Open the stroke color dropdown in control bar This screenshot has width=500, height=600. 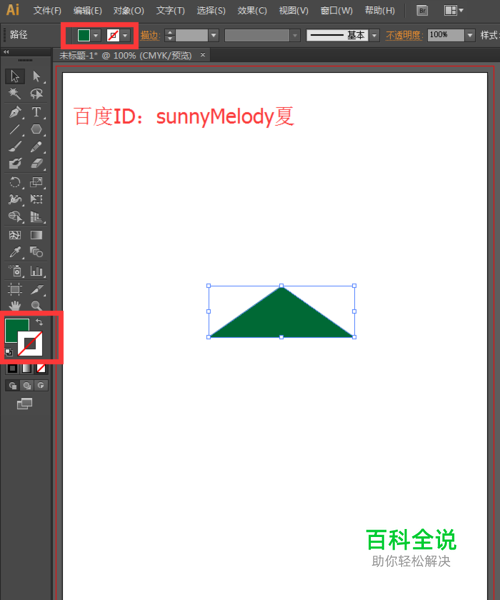point(125,35)
